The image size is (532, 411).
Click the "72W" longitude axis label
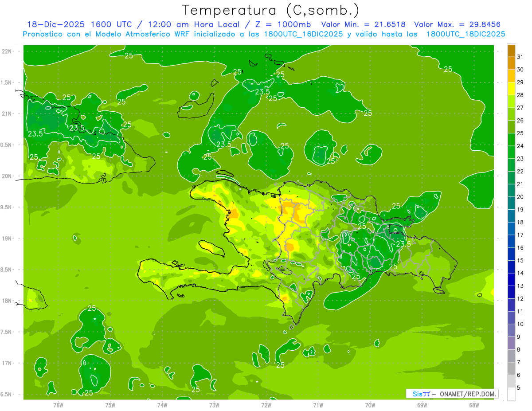tap(266, 405)
